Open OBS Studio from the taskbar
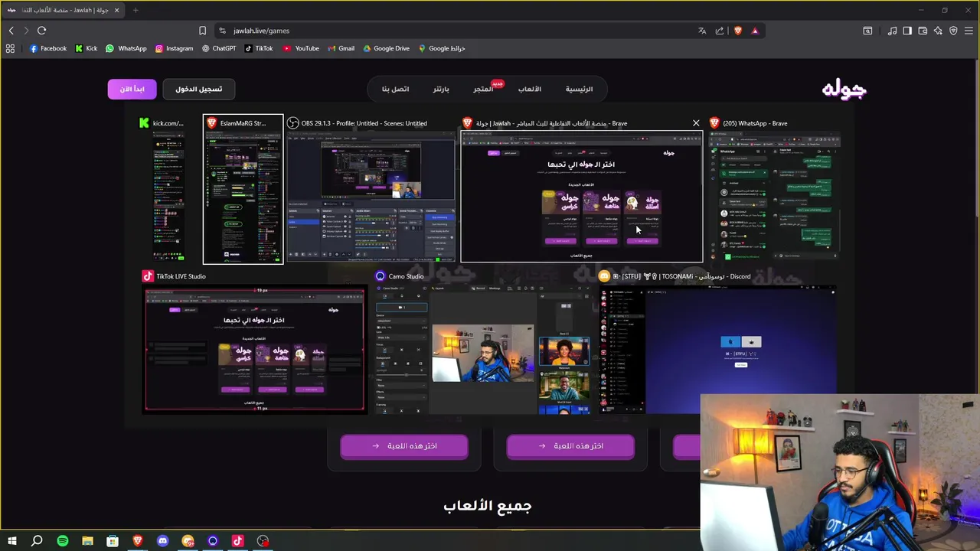980x551 pixels. click(x=263, y=541)
